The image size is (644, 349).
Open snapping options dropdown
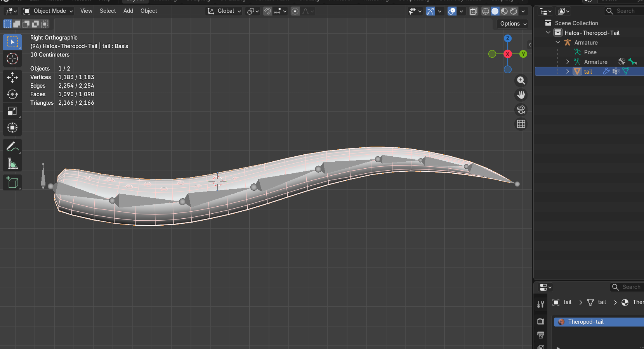pyautogui.click(x=280, y=11)
